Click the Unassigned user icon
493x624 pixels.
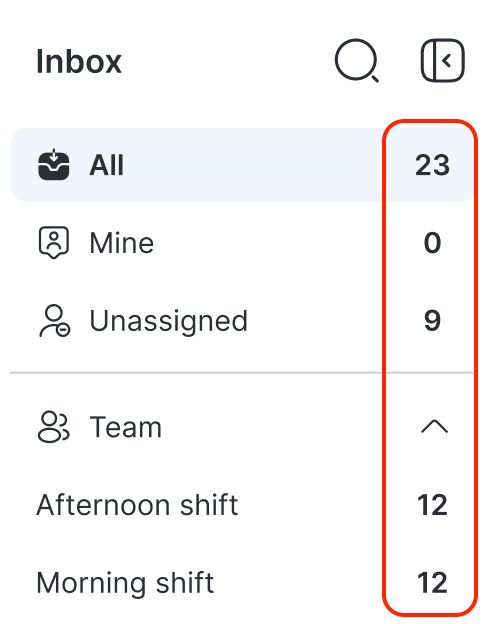55,321
